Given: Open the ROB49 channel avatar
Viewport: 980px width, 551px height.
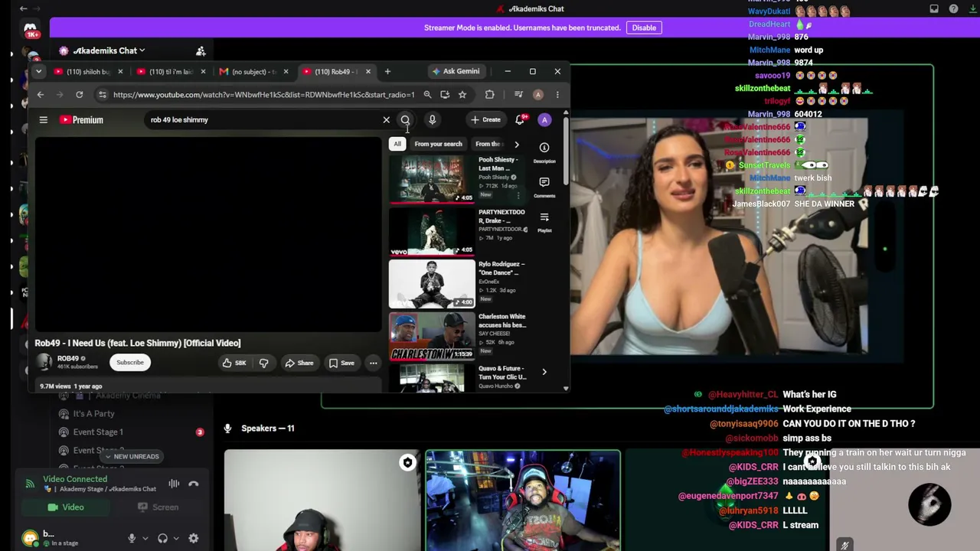Looking at the screenshot, I should tap(44, 363).
